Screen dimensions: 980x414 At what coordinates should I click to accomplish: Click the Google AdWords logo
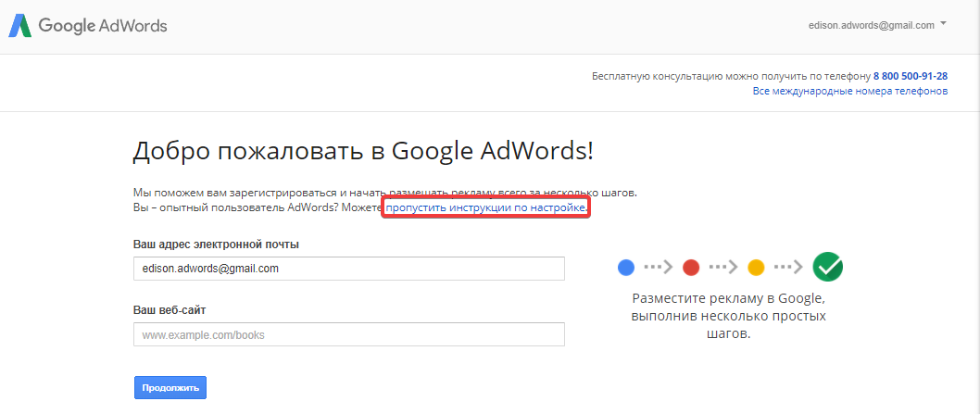87,26
